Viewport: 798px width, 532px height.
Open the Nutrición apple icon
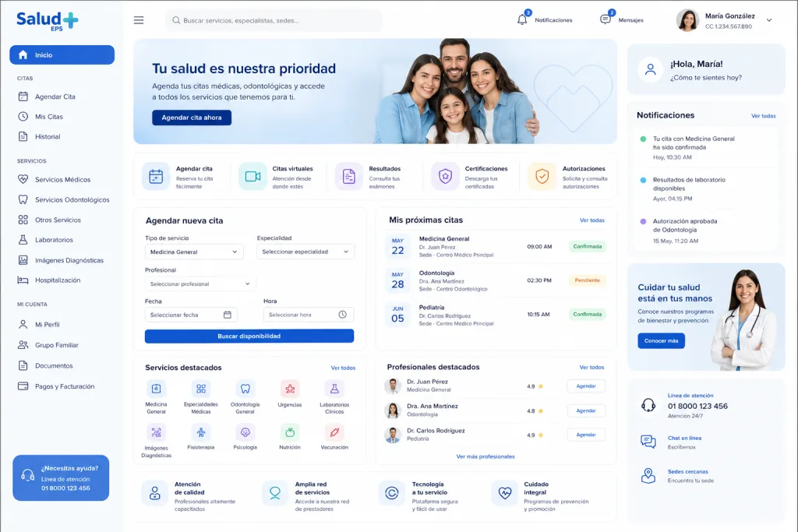290,432
